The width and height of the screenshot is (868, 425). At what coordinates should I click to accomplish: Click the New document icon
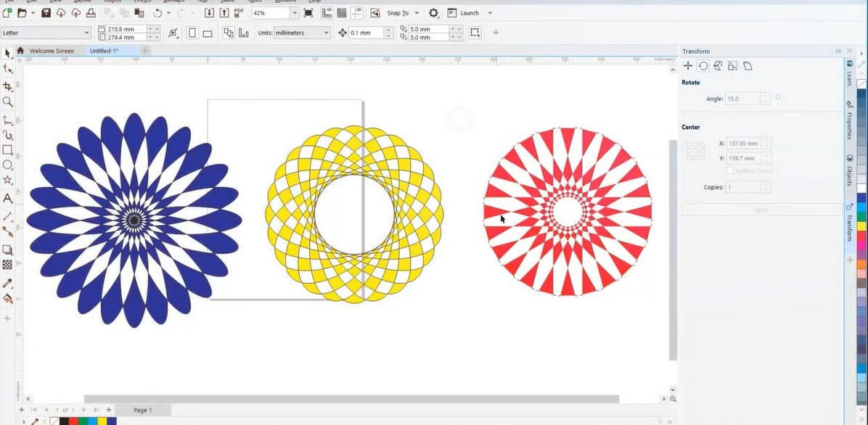coord(7,13)
